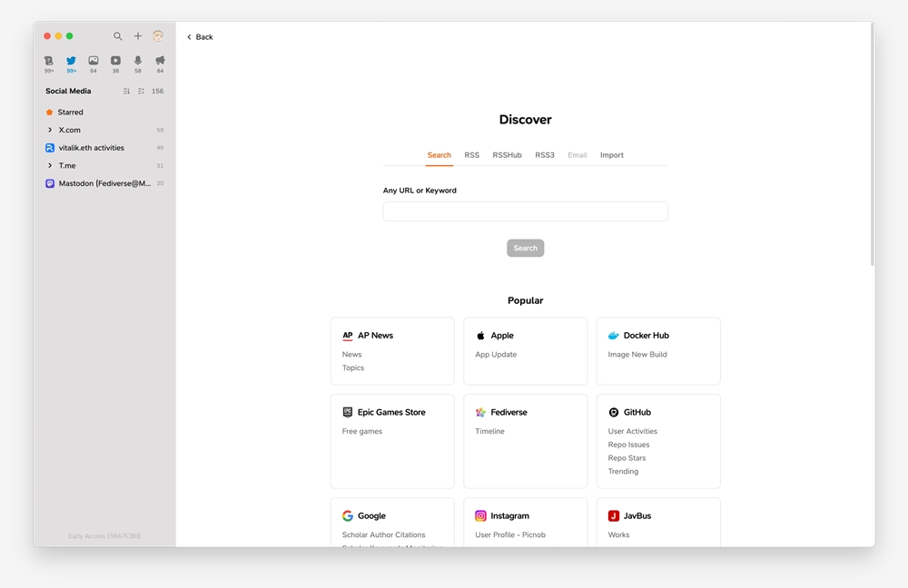Switch to the Articles view icon
Viewport: 908px width, 588px height.
(49, 61)
